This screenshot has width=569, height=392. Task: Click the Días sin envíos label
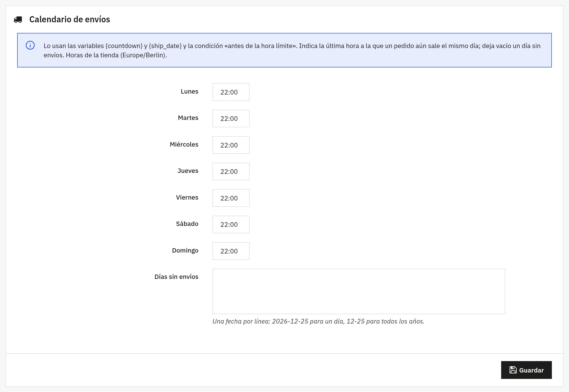(176, 277)
